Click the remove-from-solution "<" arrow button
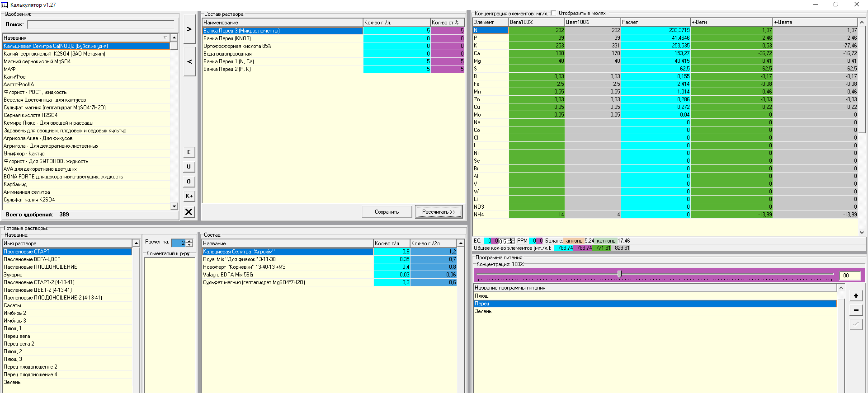Screen dimensions: 868x393 [189, 61]
